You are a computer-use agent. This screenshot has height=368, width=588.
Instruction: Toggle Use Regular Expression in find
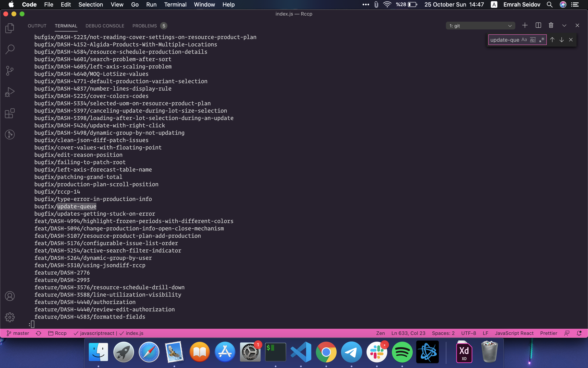coord(542,40)
